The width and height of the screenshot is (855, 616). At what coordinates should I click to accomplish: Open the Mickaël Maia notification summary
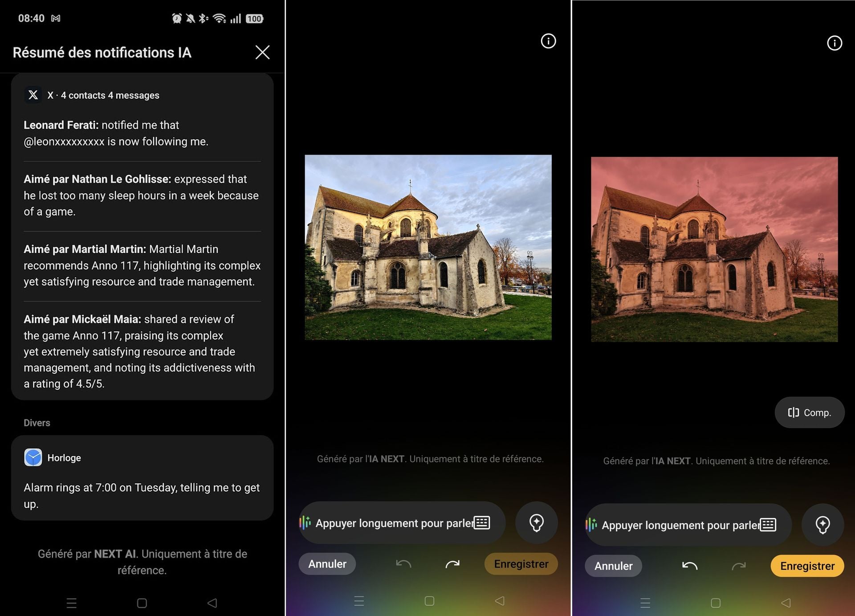142,351
